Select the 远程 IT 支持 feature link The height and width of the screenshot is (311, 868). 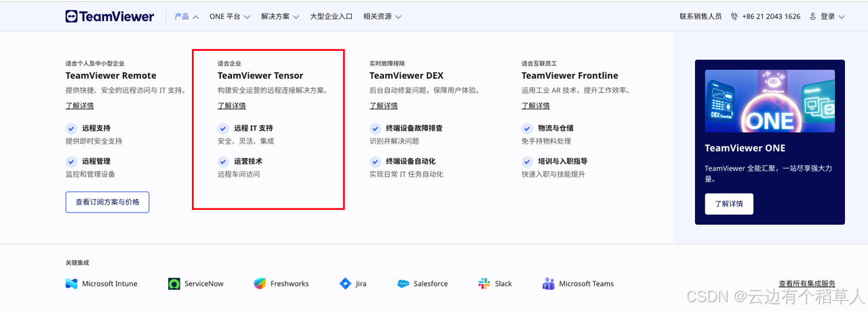pyautogui.click(x=254, y=128)
